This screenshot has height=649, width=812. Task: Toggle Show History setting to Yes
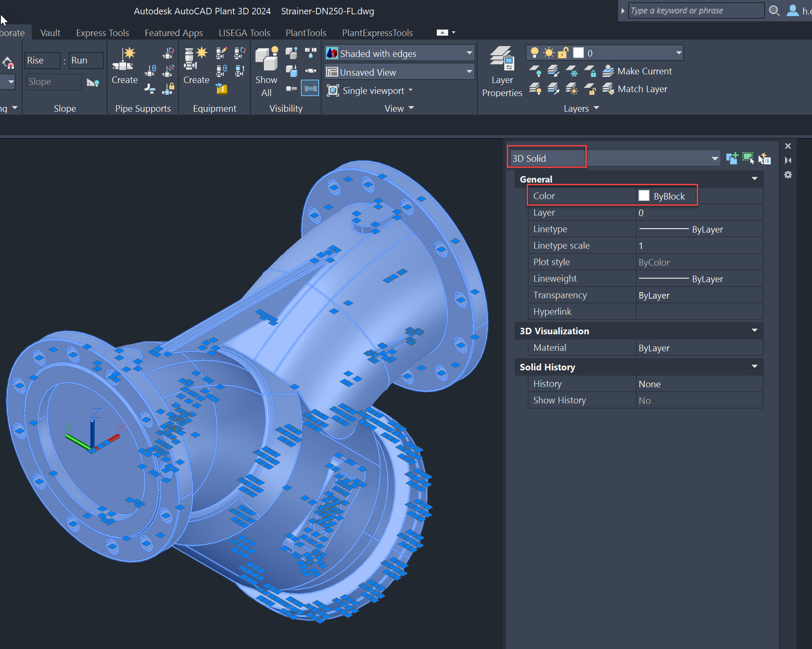645,400
